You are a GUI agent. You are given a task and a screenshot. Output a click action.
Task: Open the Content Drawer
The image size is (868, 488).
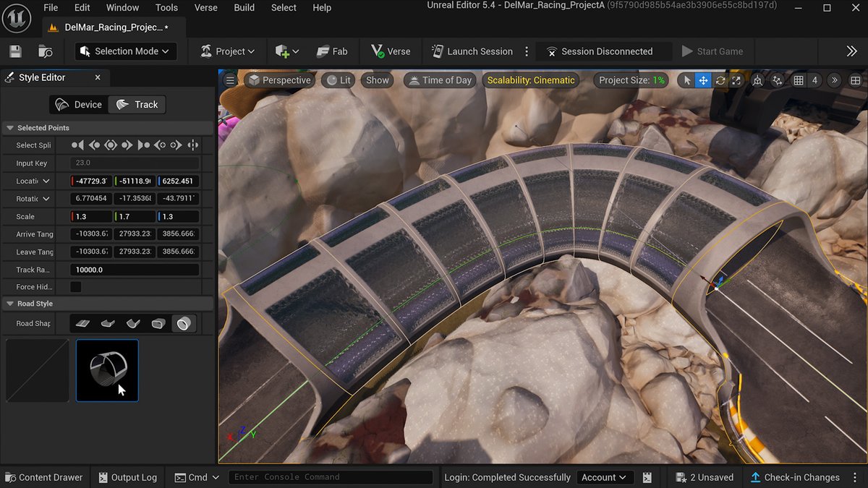pos(43,477)
